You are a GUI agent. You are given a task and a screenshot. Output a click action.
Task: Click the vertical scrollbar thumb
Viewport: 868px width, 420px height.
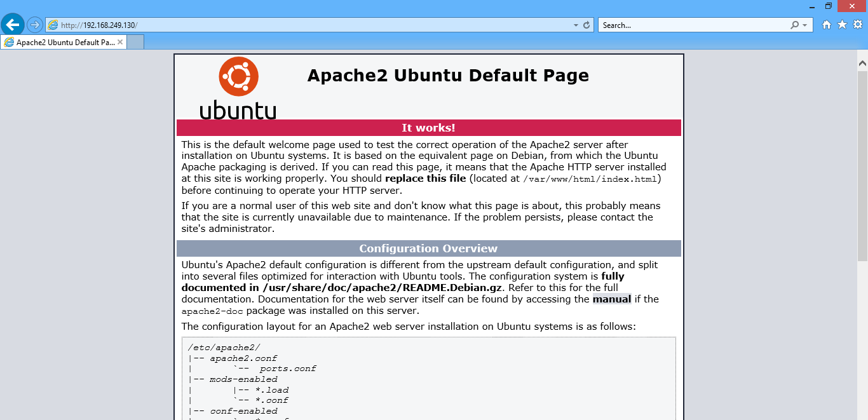click(862, 165)
